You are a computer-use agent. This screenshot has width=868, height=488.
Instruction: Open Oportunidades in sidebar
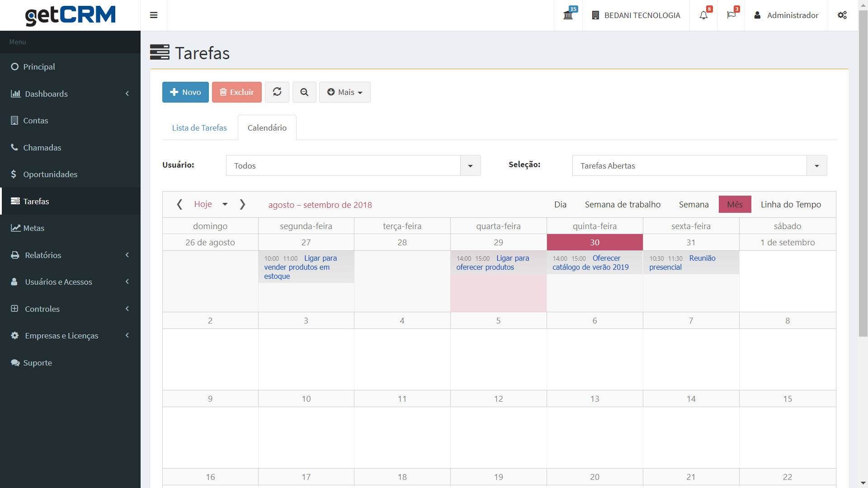[71, 174]
